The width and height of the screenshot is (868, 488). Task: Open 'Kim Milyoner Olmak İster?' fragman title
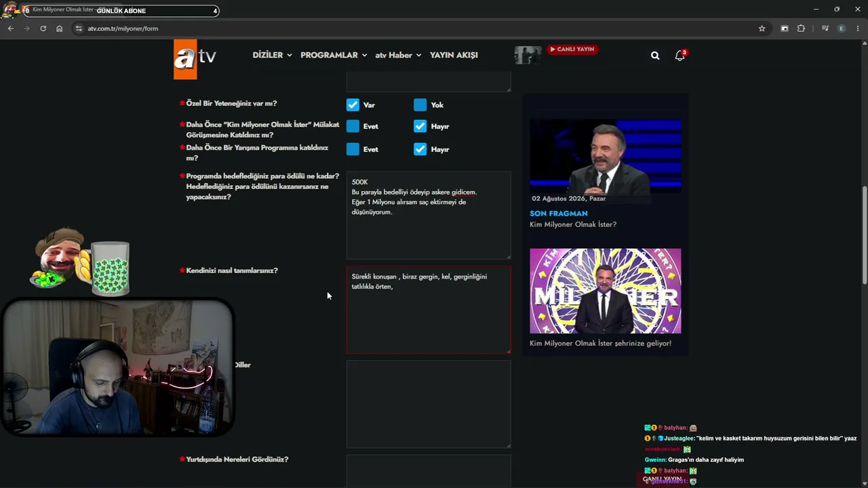(x=573, y=224)
